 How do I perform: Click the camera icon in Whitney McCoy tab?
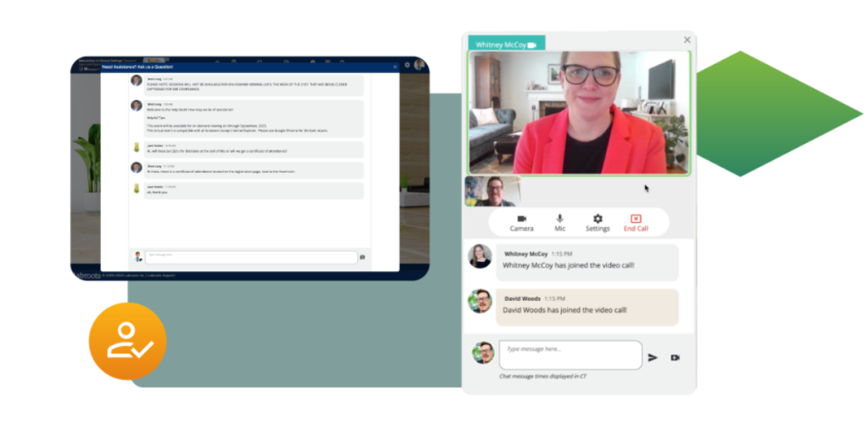[532, 45]
